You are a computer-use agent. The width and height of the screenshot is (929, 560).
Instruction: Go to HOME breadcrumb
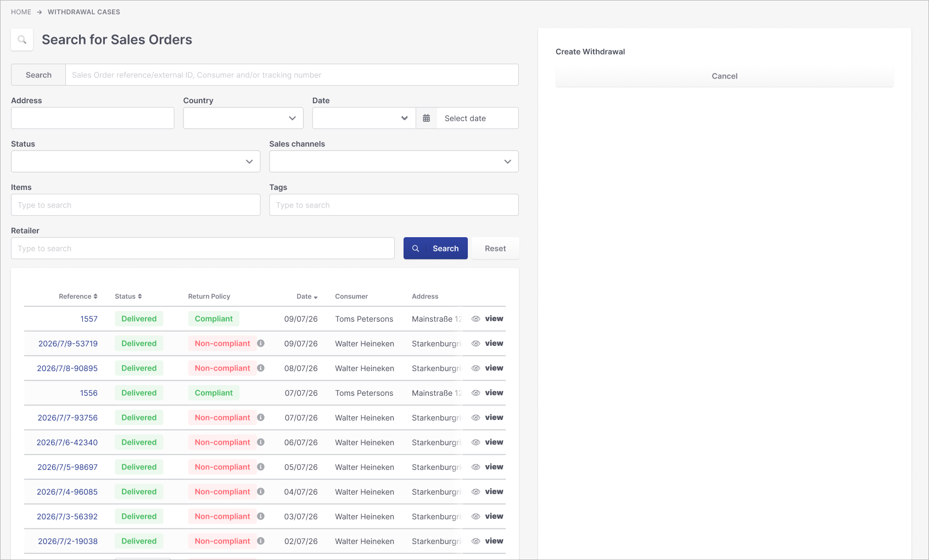pos(21,12)
